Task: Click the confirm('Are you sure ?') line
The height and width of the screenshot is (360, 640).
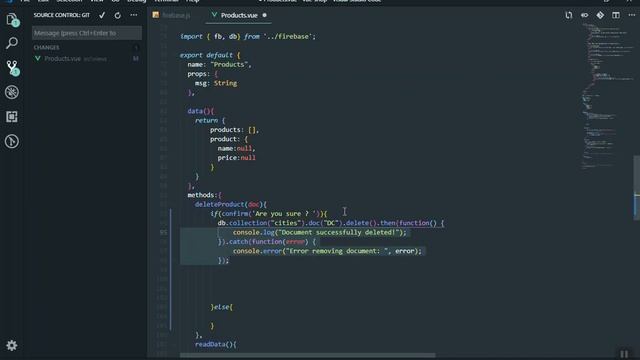Action: [269, 214]
